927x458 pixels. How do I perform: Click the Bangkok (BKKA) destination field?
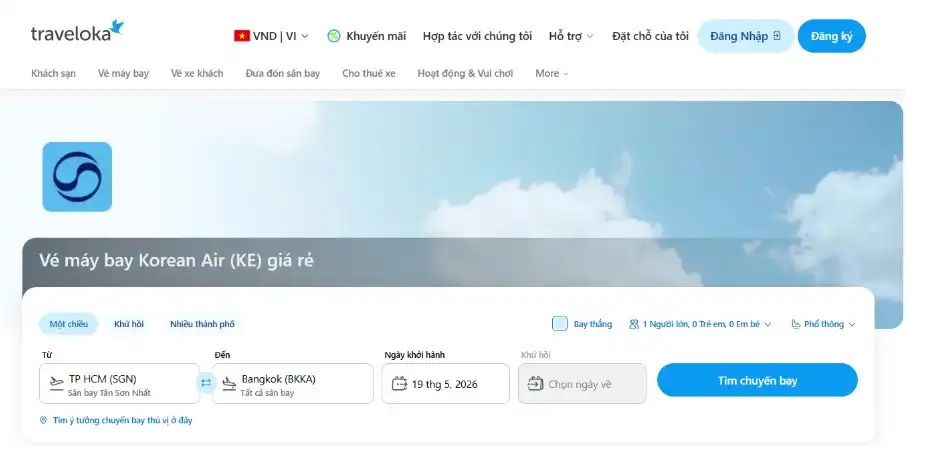coord(293,384)
